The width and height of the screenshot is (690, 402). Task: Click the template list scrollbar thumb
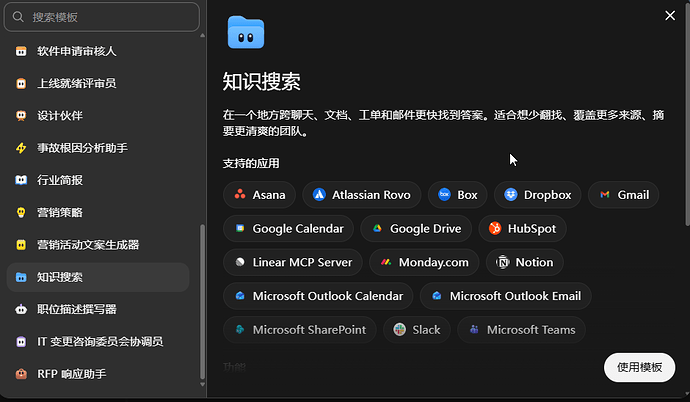pyautogui.click(x=202, y=302)
